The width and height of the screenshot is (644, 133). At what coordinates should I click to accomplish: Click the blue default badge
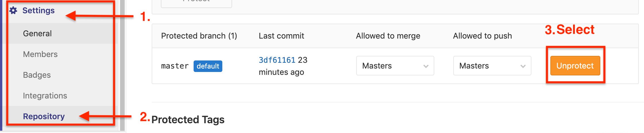click(x=208, y=66)
